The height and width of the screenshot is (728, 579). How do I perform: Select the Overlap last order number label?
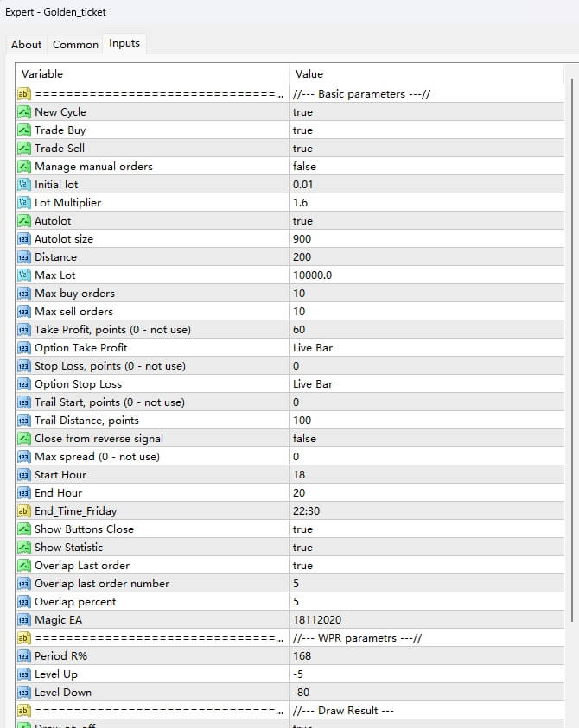tap(102, 584)
